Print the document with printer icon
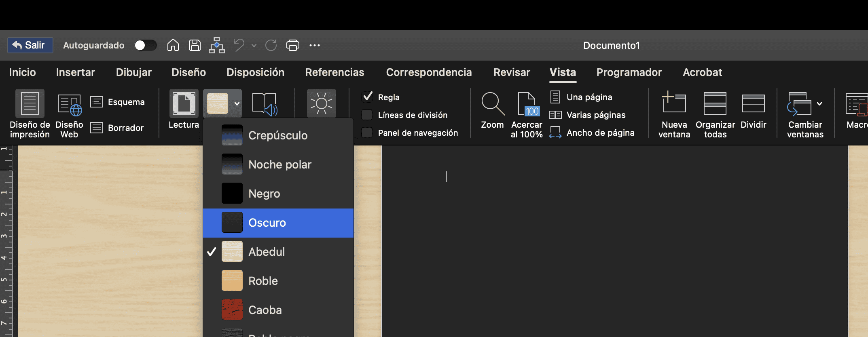This screenshot has height=337, width=868. point(293,45)
